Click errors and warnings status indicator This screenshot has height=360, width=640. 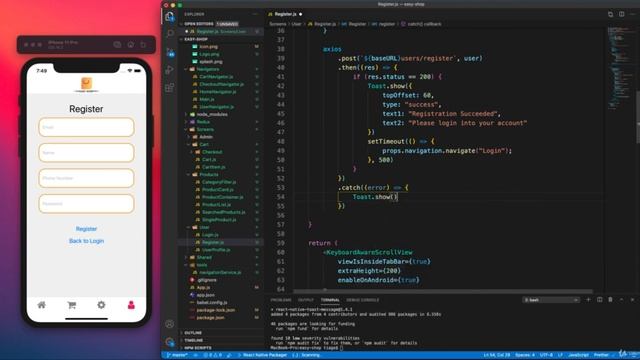(x=213, y=355)
